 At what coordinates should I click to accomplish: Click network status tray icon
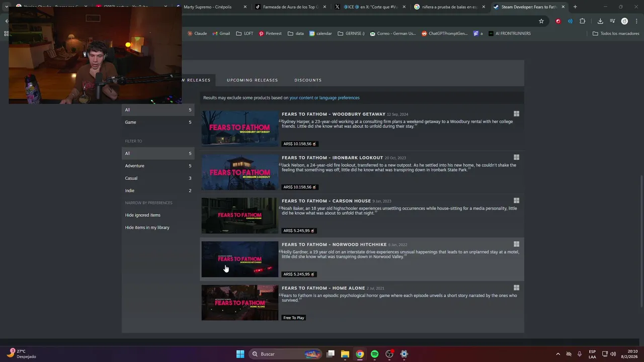point(605,354)
